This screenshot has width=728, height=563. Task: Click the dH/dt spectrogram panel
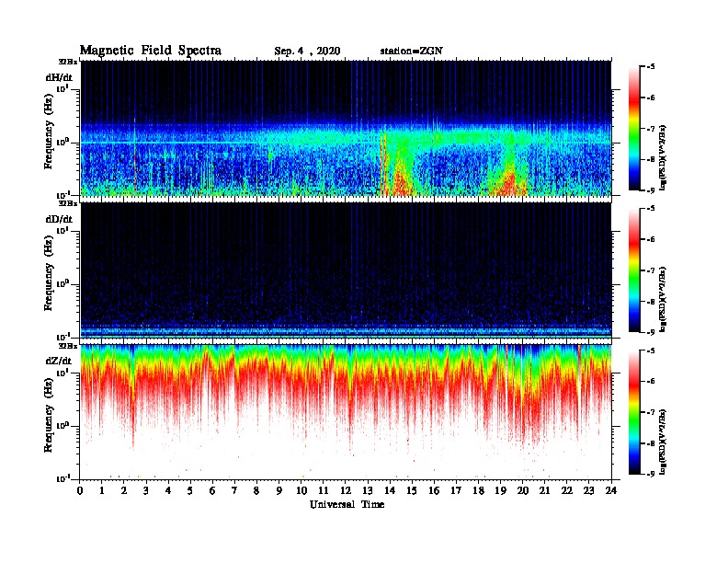click(x=346, y=128)
